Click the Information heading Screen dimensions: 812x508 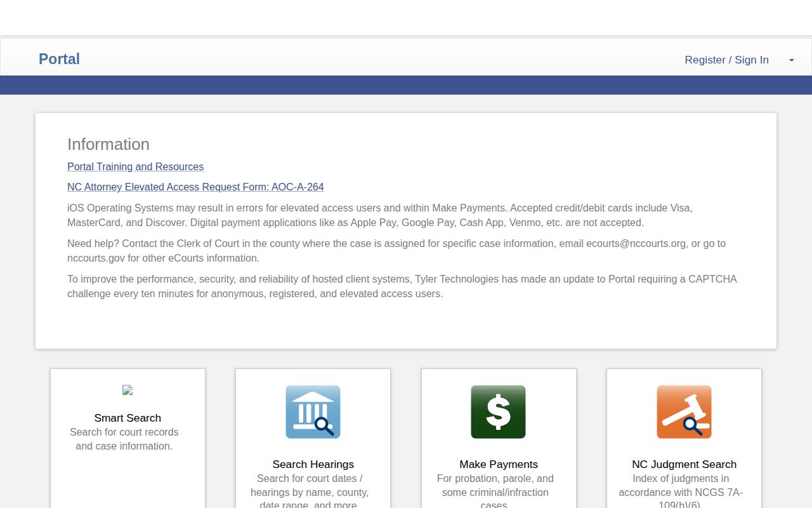[x=108, y=144]
